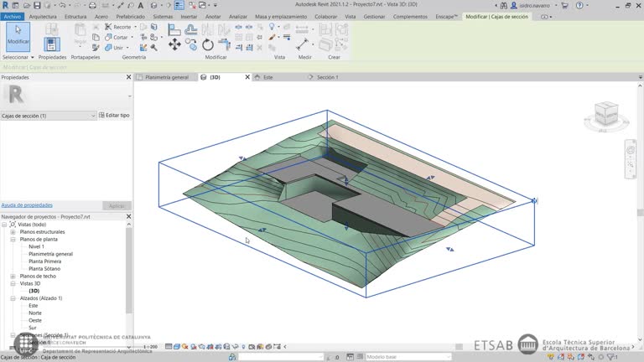The width and height of the screenshot is (644, 362).
Task: Open the Ayuda de propiedades link
Action: pyautogui.click(x=27, y=204)
